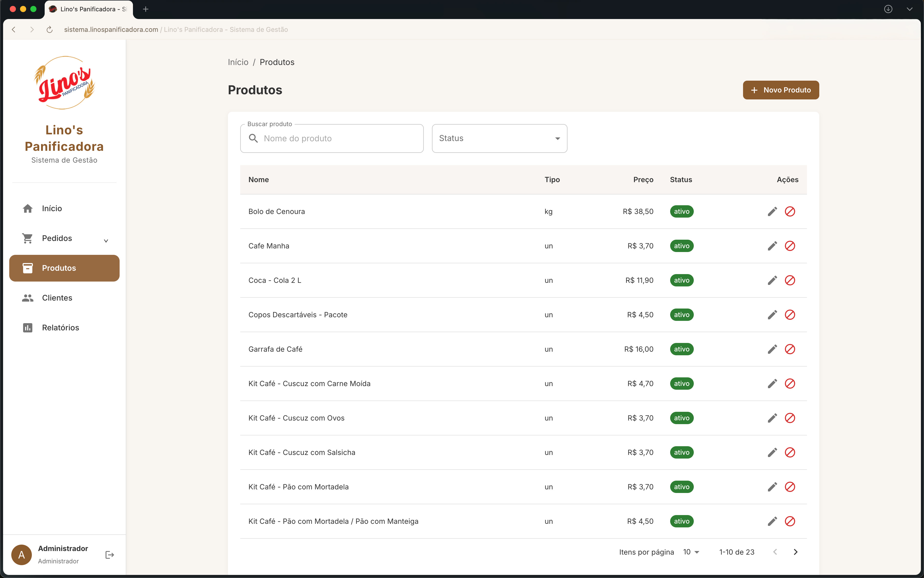Edit the Cafe Manha product
The width and height of the screenshot is (924, 578).
click(x=772, y=246)
